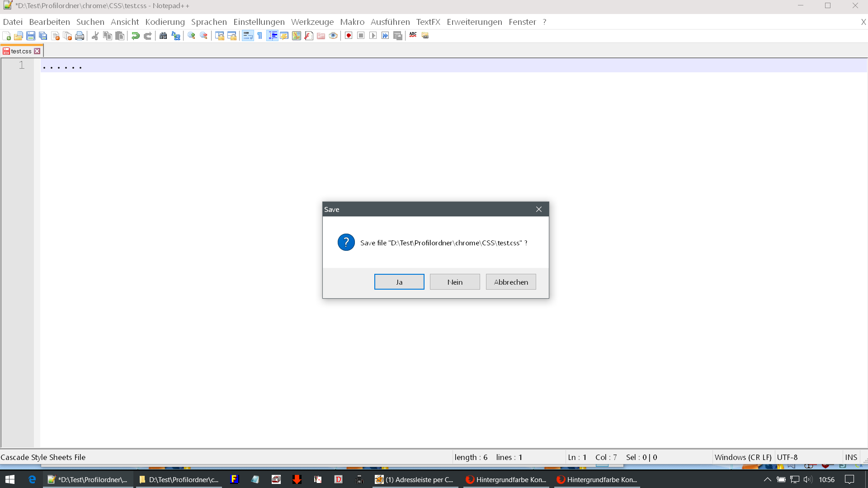868x488 pixels.
Task: Click the spell check ABC icon
Action: [413, 35]
